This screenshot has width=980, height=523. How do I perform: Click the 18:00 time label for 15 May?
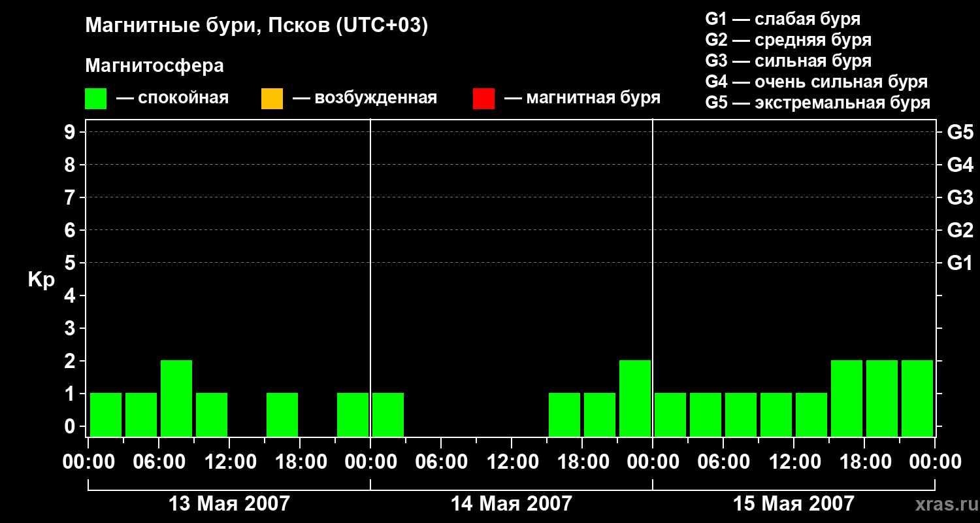(x=864, y=462)
